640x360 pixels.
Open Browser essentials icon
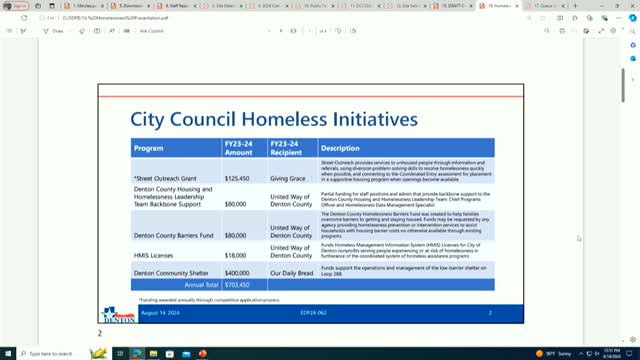click(604, 18)
